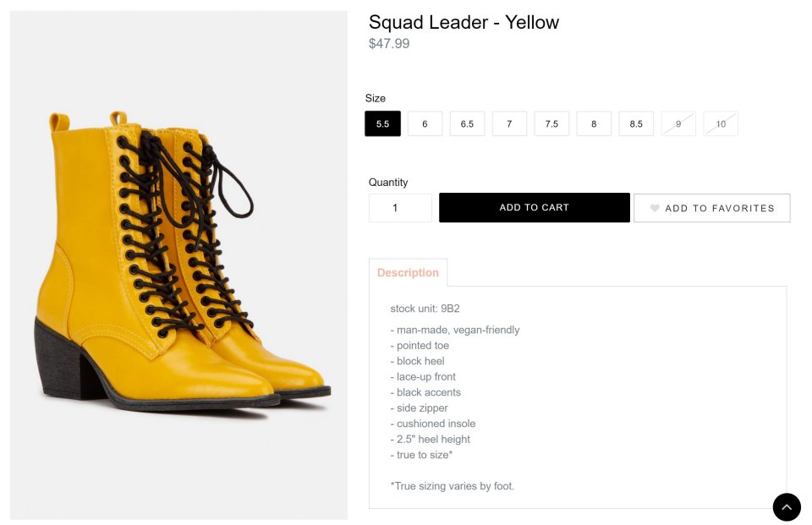Select size 6
This screenshot has width=812, height=525.
pyautogui.click(x=425, y=124)
